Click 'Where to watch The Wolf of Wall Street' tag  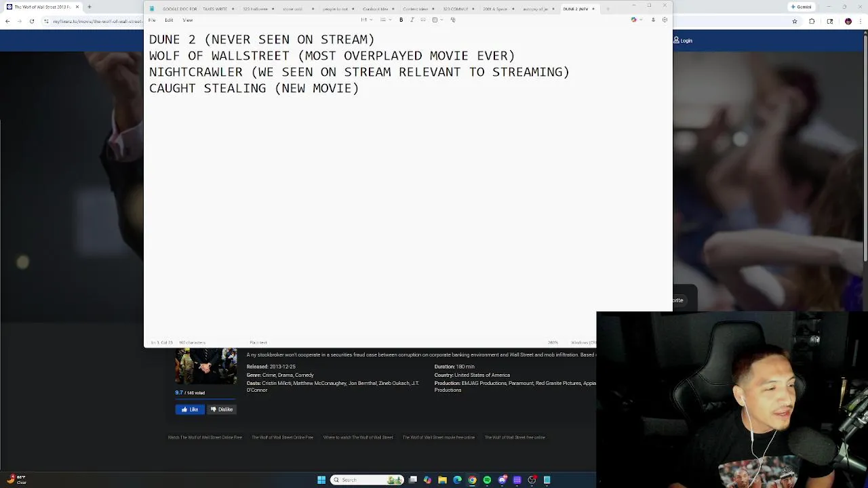coord(358,437)
